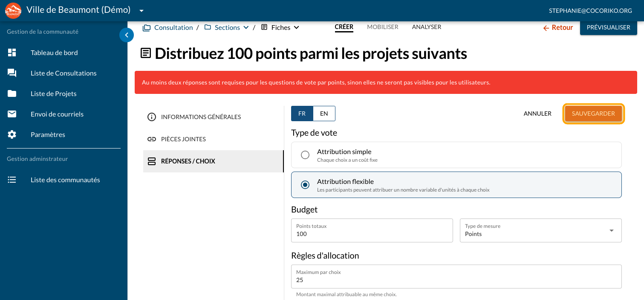
Task: Open the community switcher dropdown arrow
Action: [142, 11]
